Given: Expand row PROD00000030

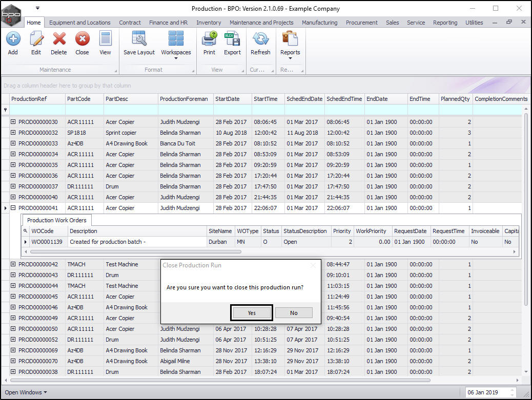Looking at the screenshot, I should point(13,122).
